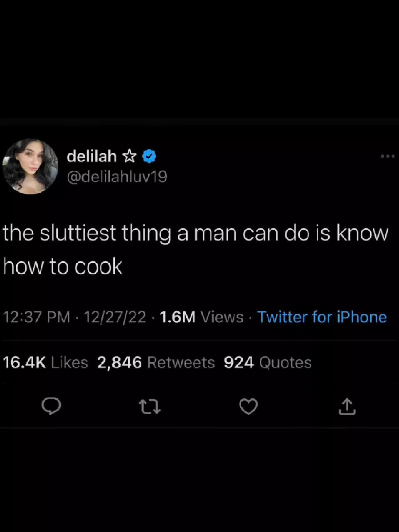Click the display name delilah
This screenshot has height=532, width=399.
pos(92,156)
